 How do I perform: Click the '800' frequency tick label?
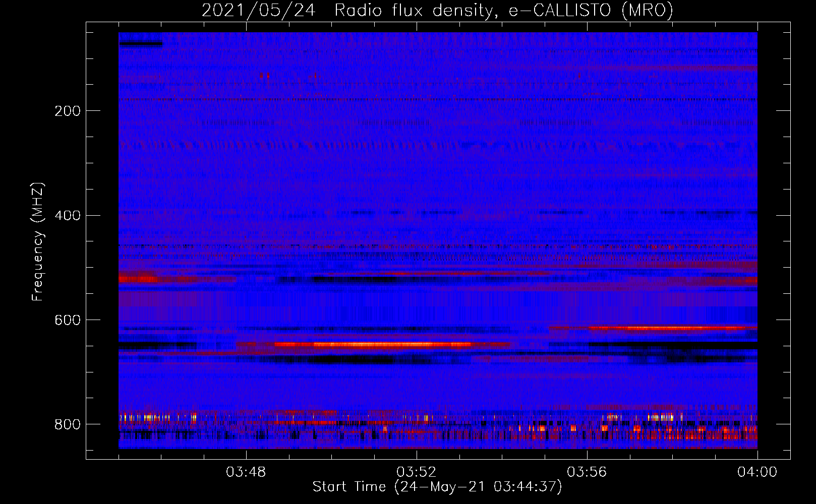pyautogui.click(x=68, y=425)
